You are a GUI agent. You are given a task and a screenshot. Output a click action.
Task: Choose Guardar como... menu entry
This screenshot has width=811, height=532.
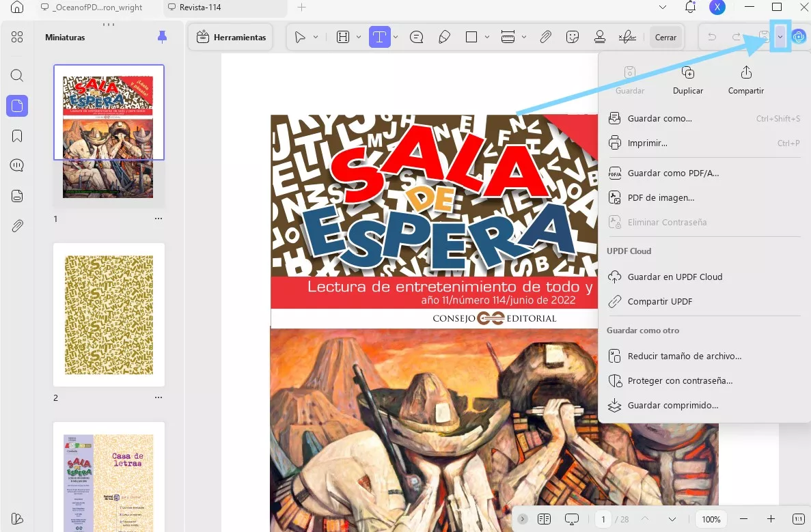click(x=704, y=118)
